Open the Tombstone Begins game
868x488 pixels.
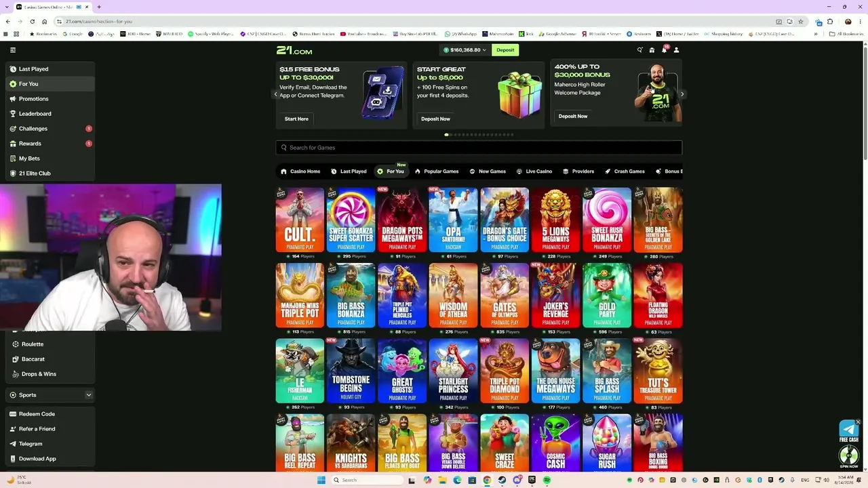coord(351,371)
